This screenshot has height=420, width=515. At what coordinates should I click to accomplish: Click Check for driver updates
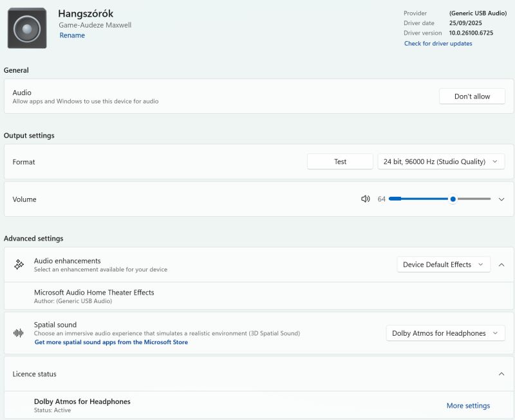[x=438, y=44]
